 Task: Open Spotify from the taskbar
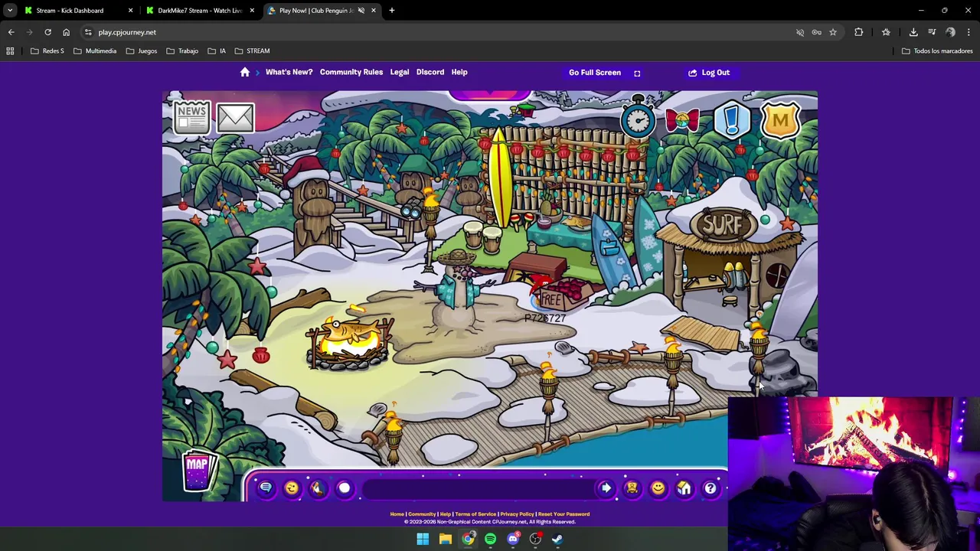pyautogui.click(x=490, y=539)
